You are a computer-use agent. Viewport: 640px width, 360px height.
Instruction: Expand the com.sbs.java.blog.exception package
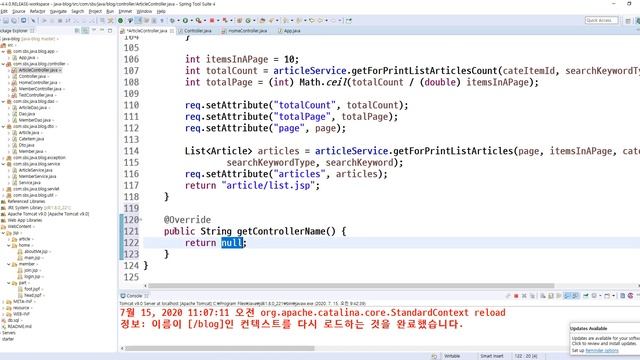pyautogui.click(x=4, y=158)
